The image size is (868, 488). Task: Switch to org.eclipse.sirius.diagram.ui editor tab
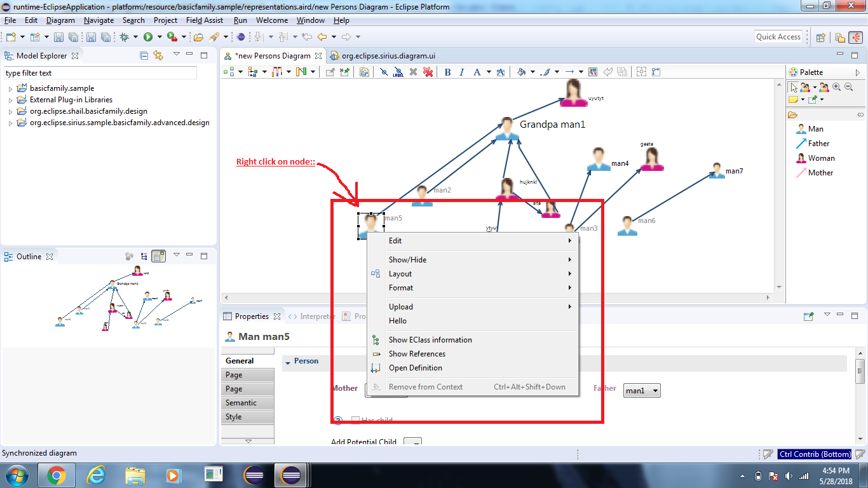point(383,56)
